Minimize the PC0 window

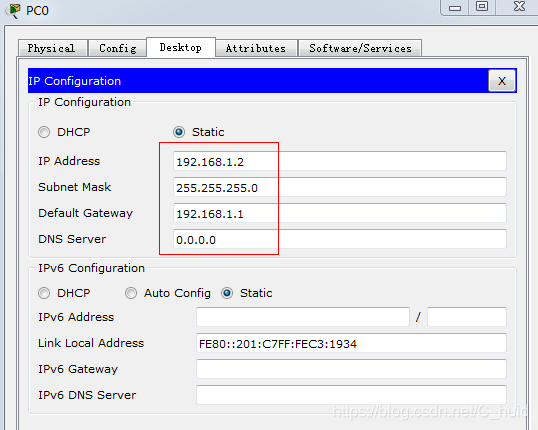pyautogui.click(x=455, y=8)
